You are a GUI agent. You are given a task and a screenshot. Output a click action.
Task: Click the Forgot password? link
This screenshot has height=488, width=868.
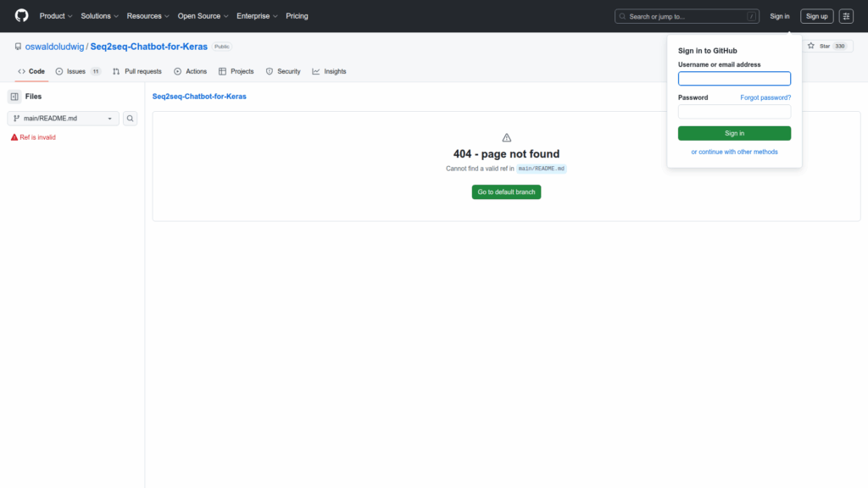coord(765,97)
